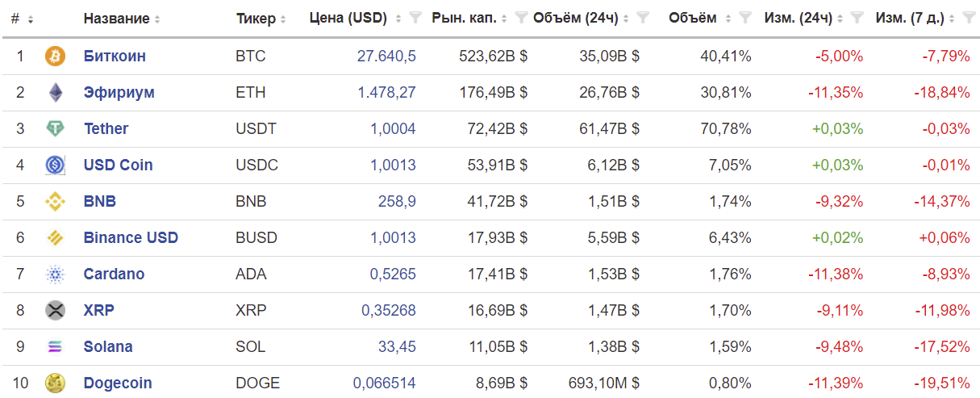Select 7-day change value +0,06%
Image resolution: width=980 pixels, height=398 pixels.
point(945,238)
